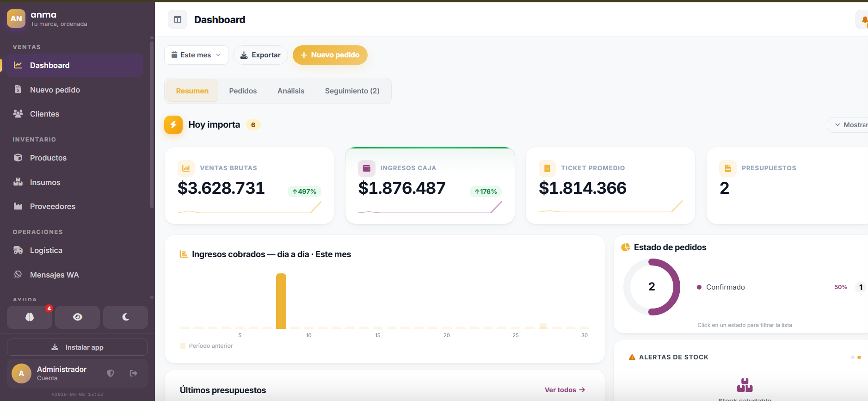Click the Hoy importa count badge 6
This screenshot has height=401, width=868.
(x=253, y=125)
